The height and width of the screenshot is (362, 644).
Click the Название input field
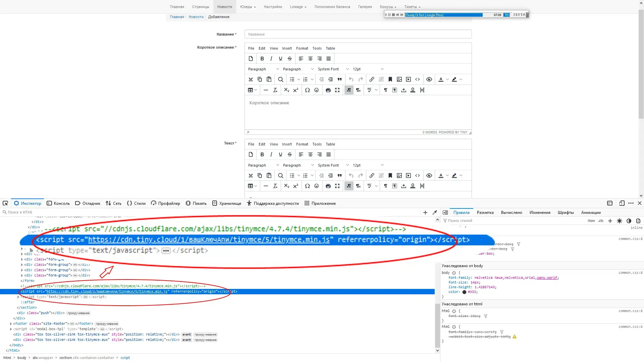(x=358, y=34)
